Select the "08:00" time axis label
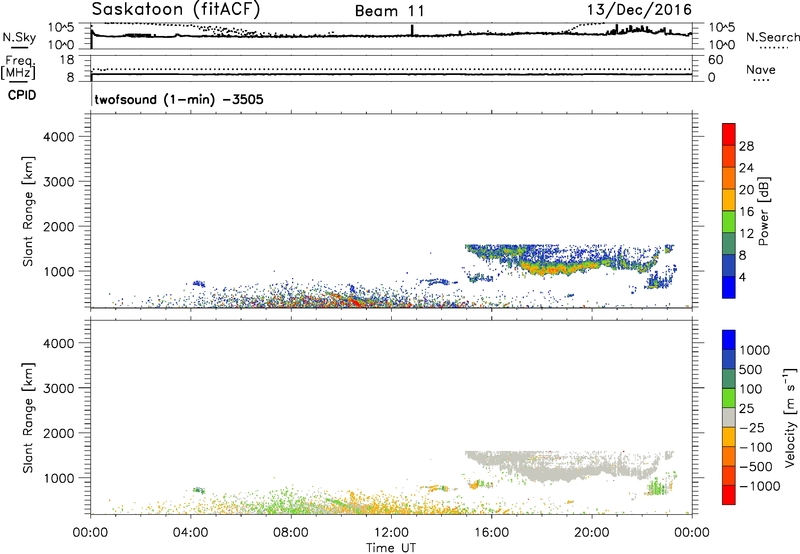The image size is (800, 554). click(291, 533)
